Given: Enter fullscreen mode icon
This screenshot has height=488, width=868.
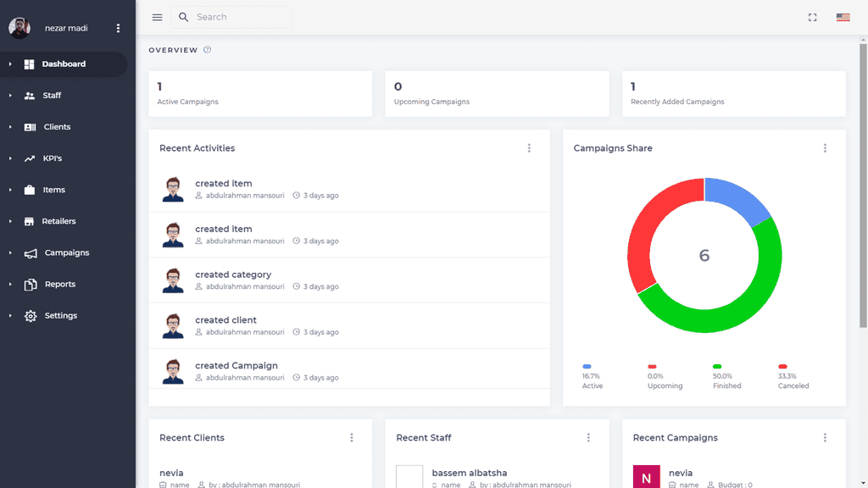Looking at the screenshot, I should point(812,17).
